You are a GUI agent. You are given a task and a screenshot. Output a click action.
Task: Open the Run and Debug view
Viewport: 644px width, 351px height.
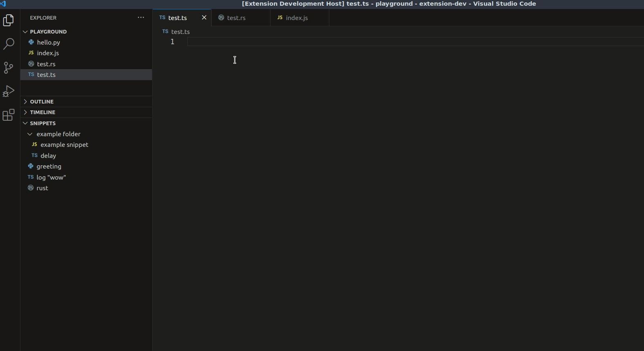[x=9, y=91]
